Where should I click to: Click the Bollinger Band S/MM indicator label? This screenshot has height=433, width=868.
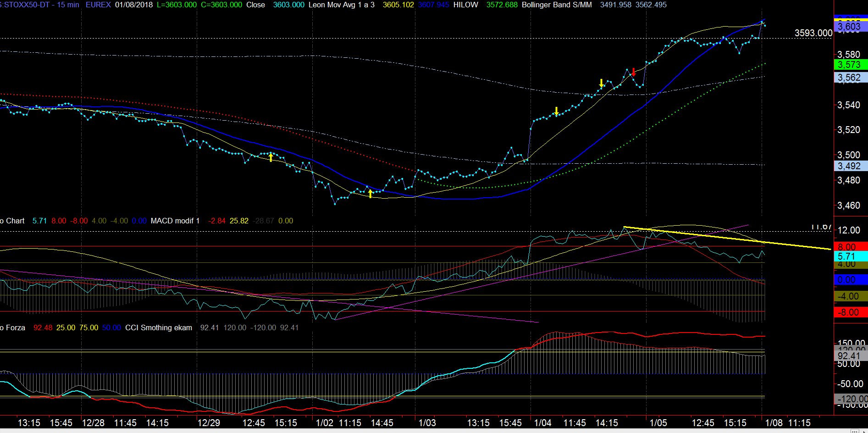click(557, 5)
